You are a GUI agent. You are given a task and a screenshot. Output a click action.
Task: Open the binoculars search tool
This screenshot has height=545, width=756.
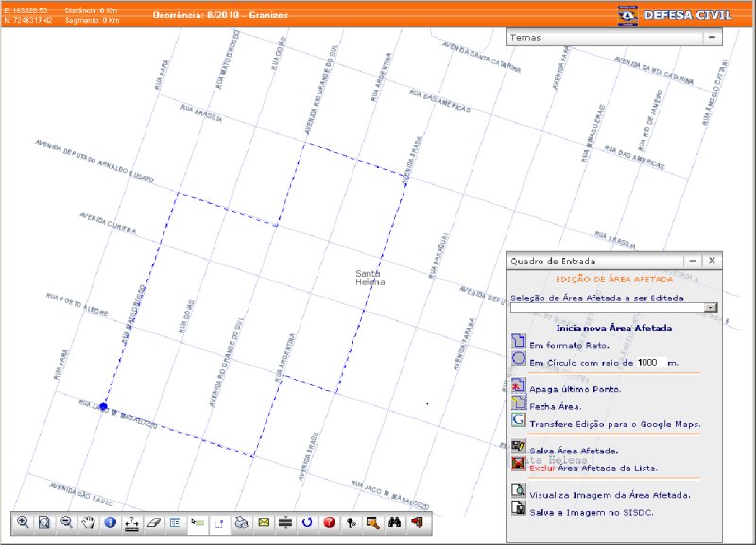tap(395, 521)
